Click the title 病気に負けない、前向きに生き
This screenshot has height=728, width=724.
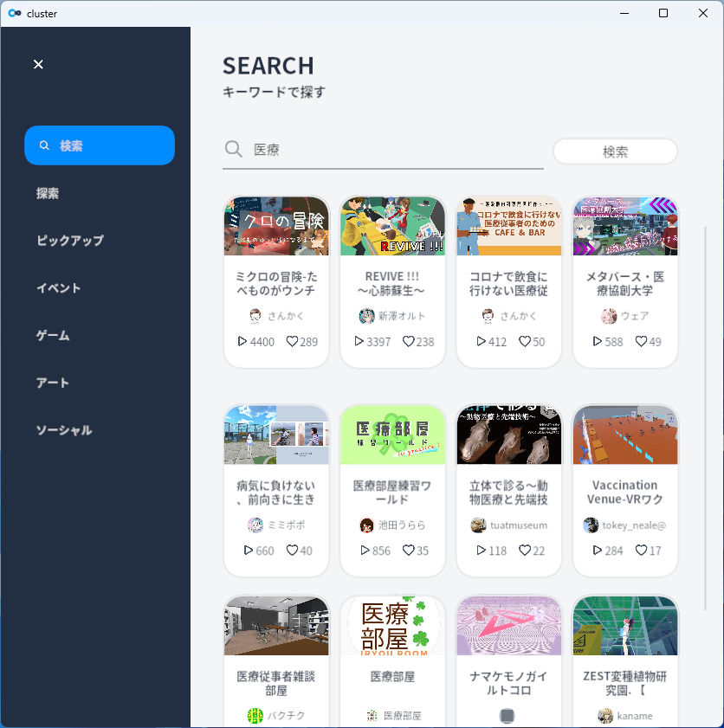pyautogui.click(x=276, y=493)
